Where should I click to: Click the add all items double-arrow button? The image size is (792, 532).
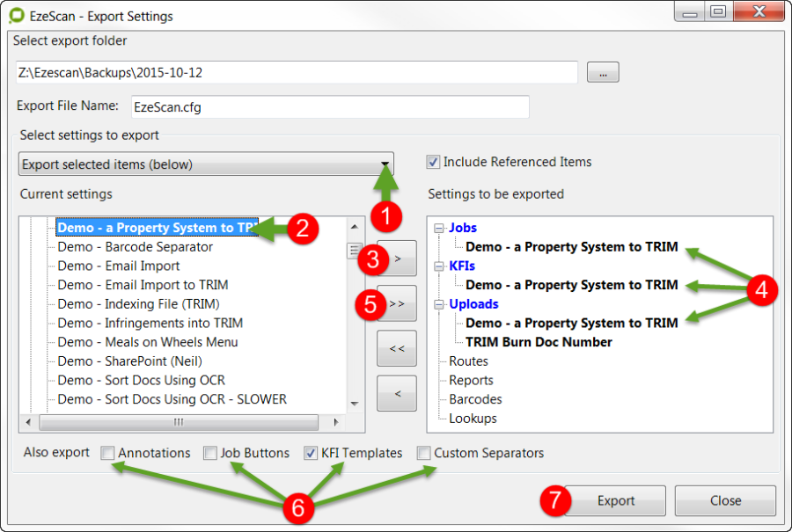(397, 302)
